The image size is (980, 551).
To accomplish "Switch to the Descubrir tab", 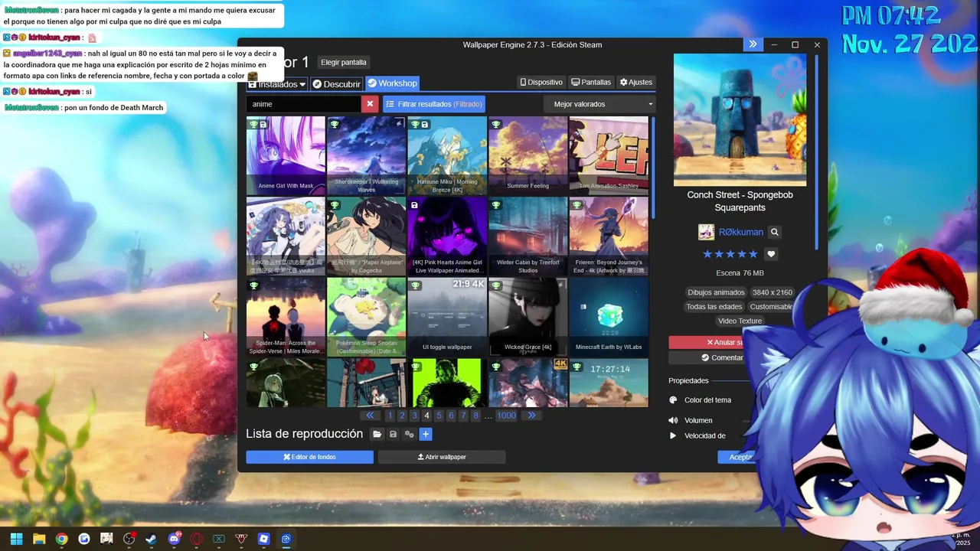I will [336, 83].
